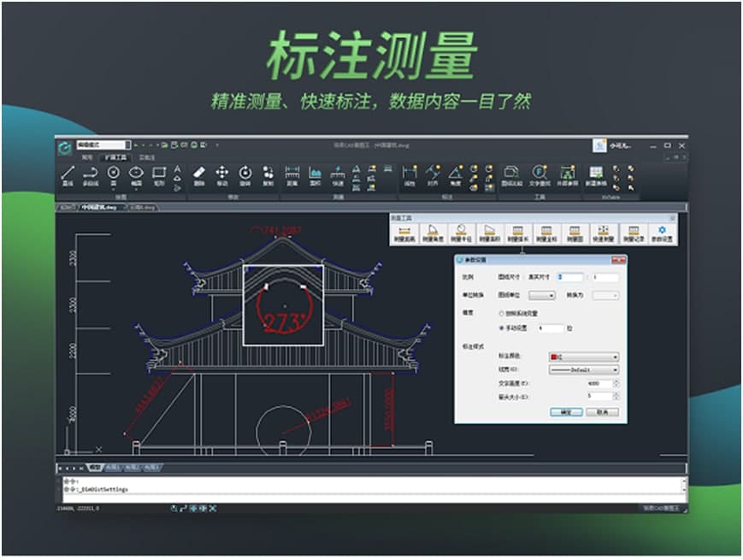Click 测量角度 in the measure toolbar
Viewport: 743px width, 560px height.
pos(433,233)
